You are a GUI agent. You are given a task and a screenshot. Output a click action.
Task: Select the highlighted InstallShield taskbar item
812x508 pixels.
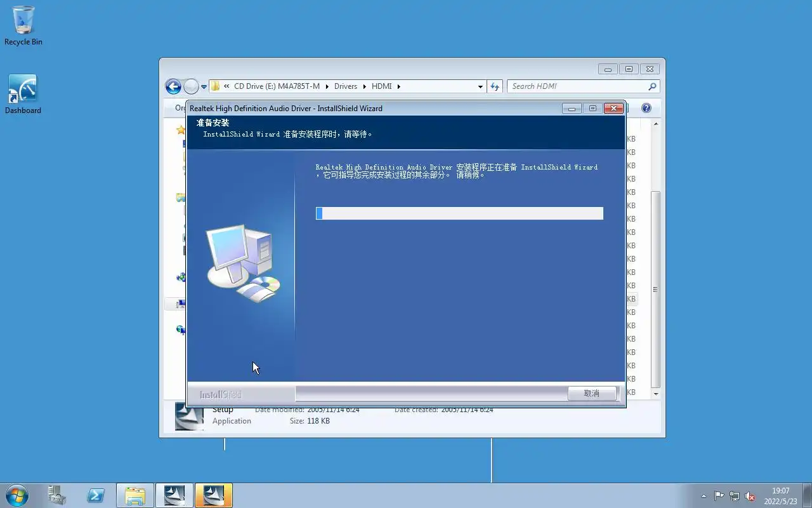(213, 495)
